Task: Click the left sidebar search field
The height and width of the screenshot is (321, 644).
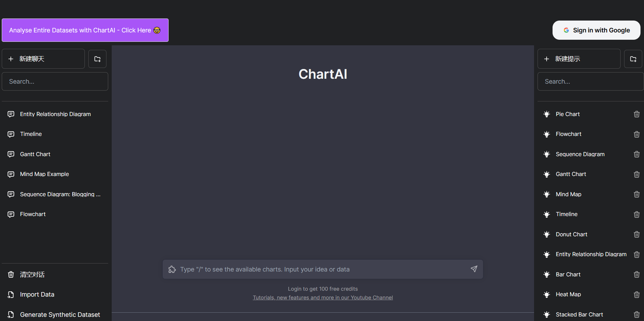Action: point(55,81)
